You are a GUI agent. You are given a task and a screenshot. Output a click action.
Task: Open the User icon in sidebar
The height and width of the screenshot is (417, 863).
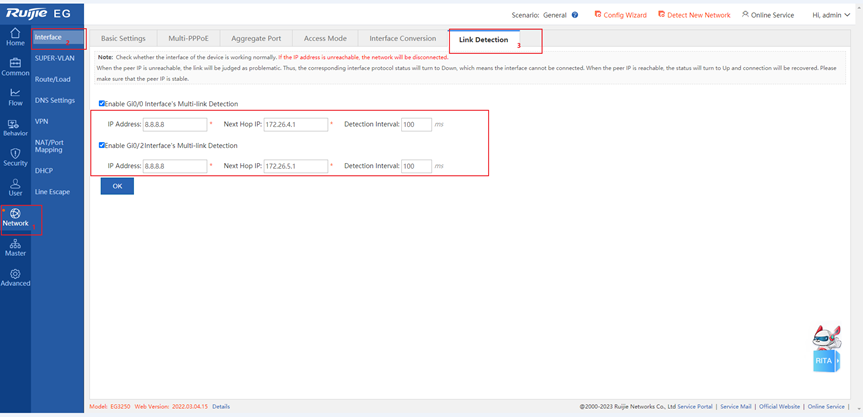(15, 184)
